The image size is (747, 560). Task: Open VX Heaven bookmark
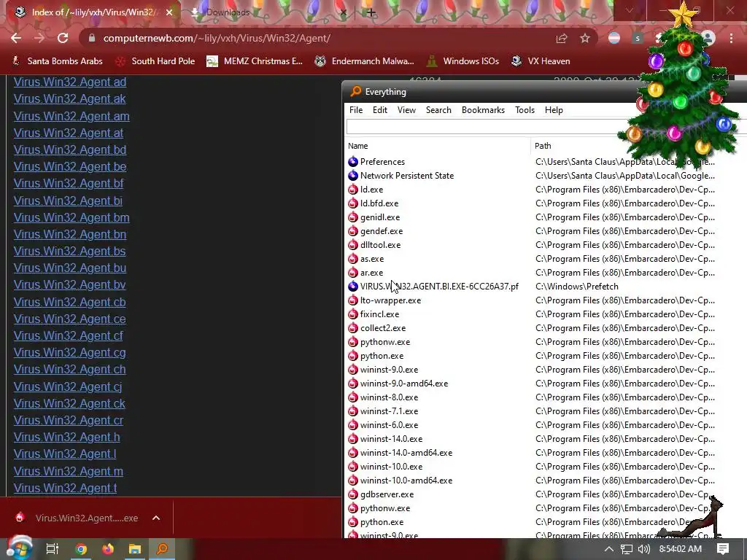coord(541,61)
